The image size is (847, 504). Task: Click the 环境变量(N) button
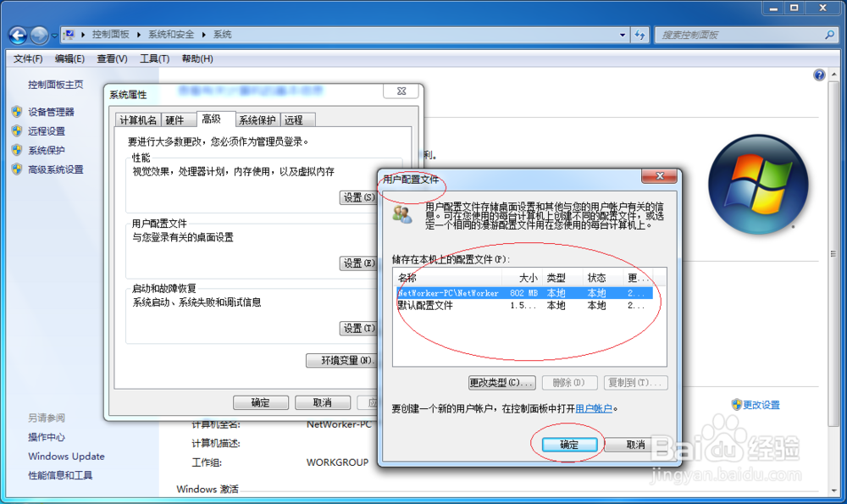[342, 360]
